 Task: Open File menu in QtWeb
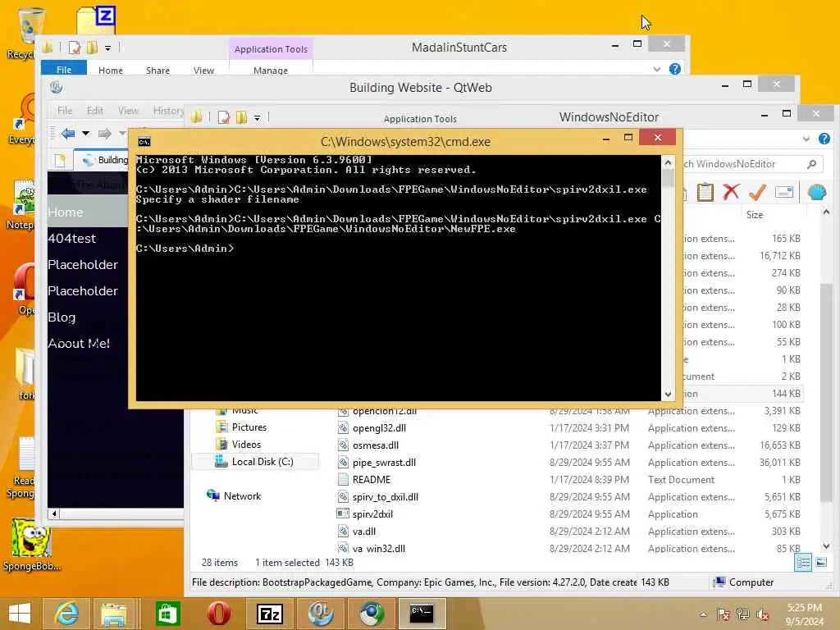pyautogui.click(x=65, y=111)
